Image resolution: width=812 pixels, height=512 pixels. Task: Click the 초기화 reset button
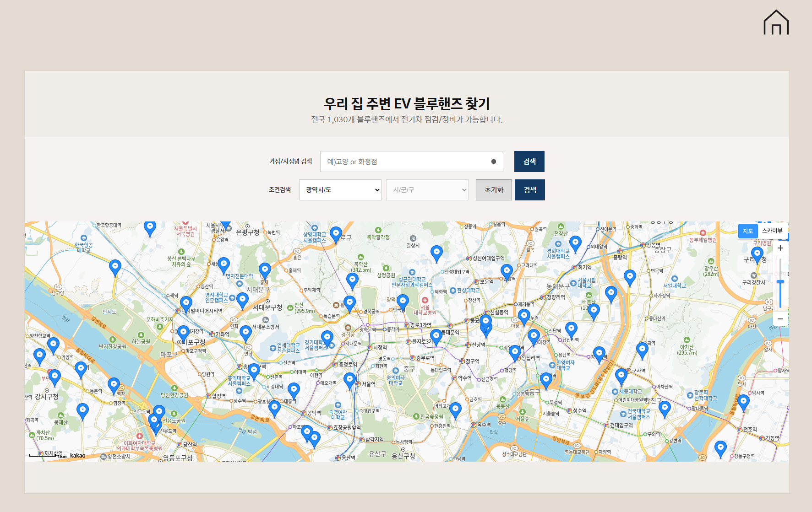click(494, 190)
